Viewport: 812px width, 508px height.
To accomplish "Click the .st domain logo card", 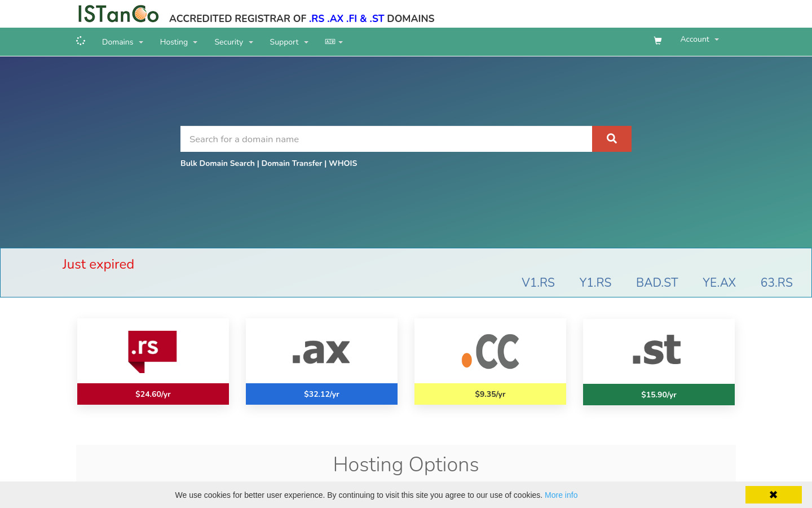I will (x=659, y=351).
